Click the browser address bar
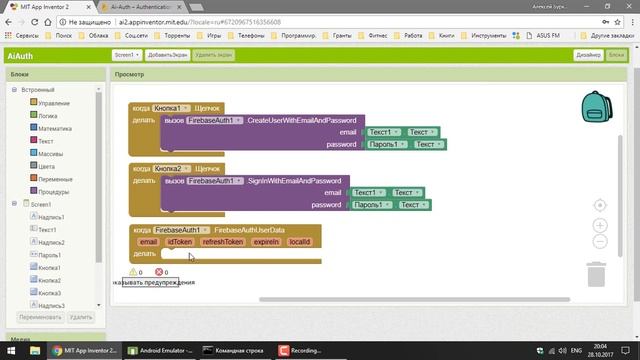 click(x=327, y=22)
